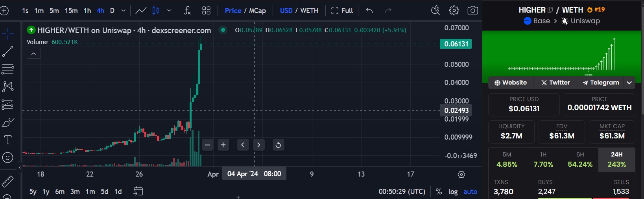This screenshot has width=644, height=199.
Task: Toggle MCap display mode
Action: pyautogui.click(x=257, y=11)
